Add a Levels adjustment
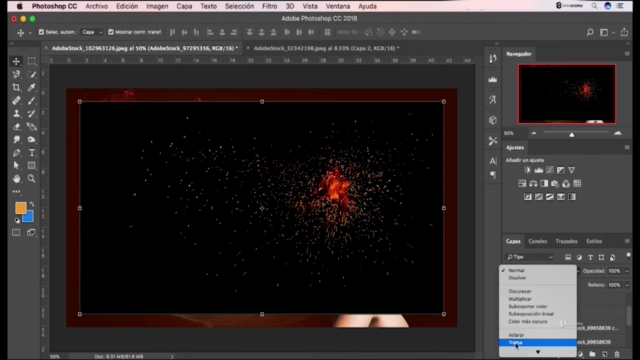The width and height of the screenshot is (640, 360). point(539,170)
